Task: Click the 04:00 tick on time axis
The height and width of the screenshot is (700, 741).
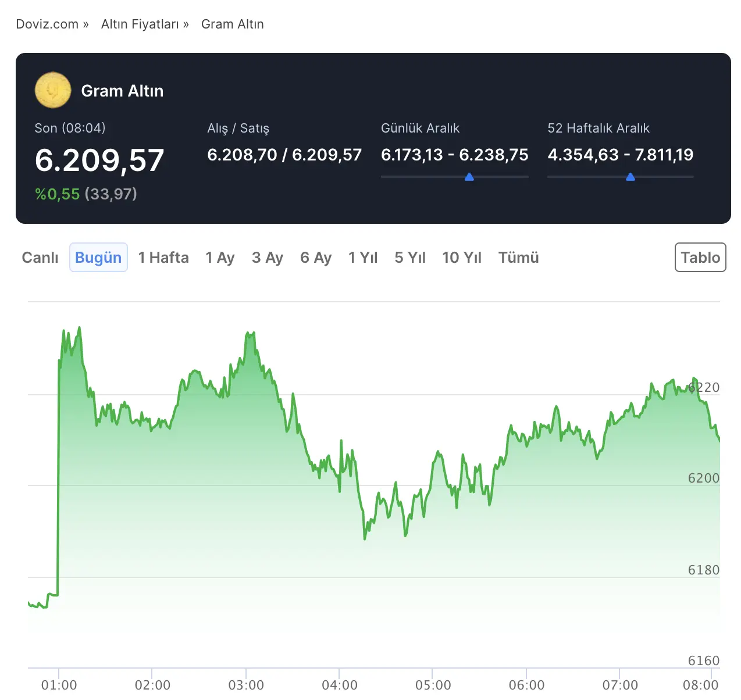Action: click(x=340, y=685)
